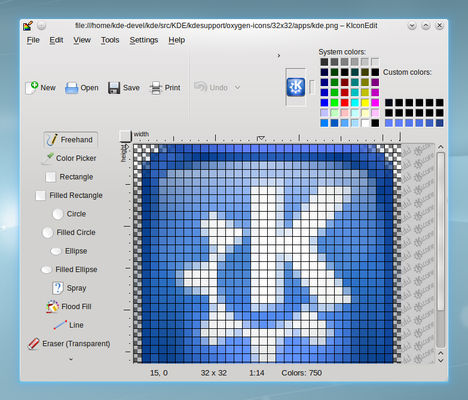Click the 'System colors:' label

click(342, 52)
